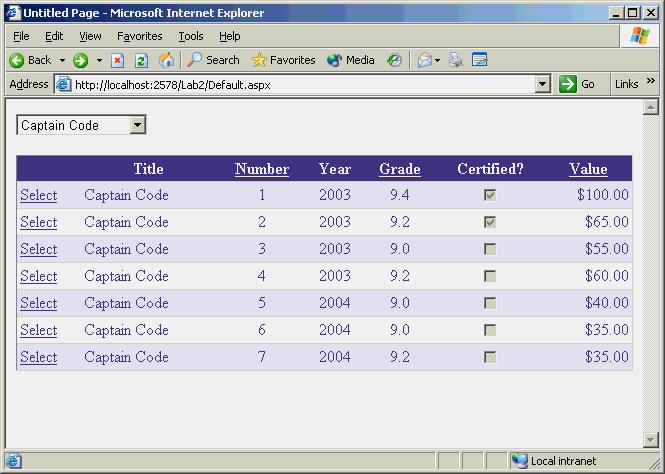Toggle Certified checkbox for issue 5

click(490, 303)
